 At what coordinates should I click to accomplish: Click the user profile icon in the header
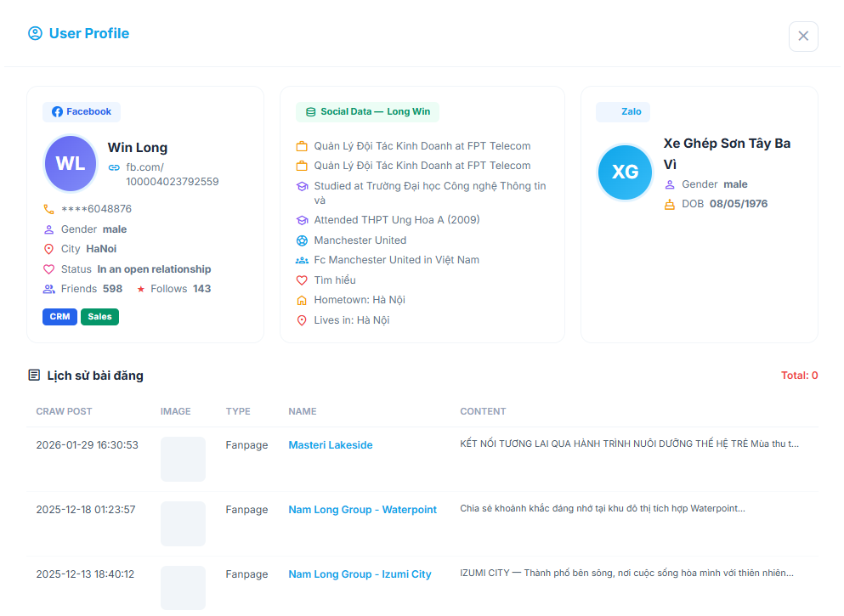tap(34, 33)
